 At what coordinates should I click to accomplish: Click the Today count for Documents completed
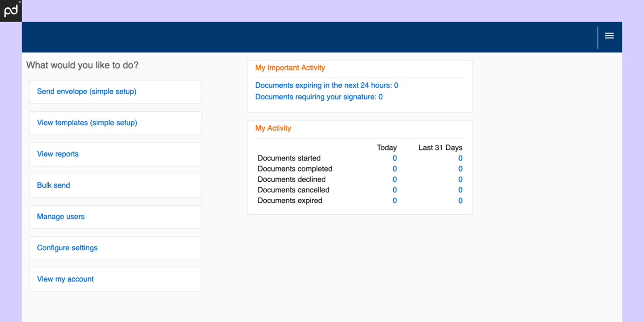tap(394, 168)
